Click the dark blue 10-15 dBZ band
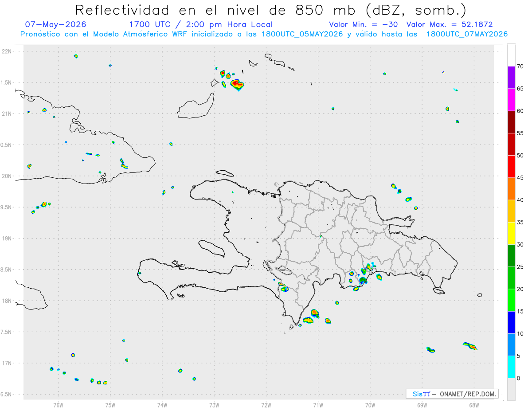Image resolution: width=532 pixels, height=411 pixels. [x=511, y=322]
